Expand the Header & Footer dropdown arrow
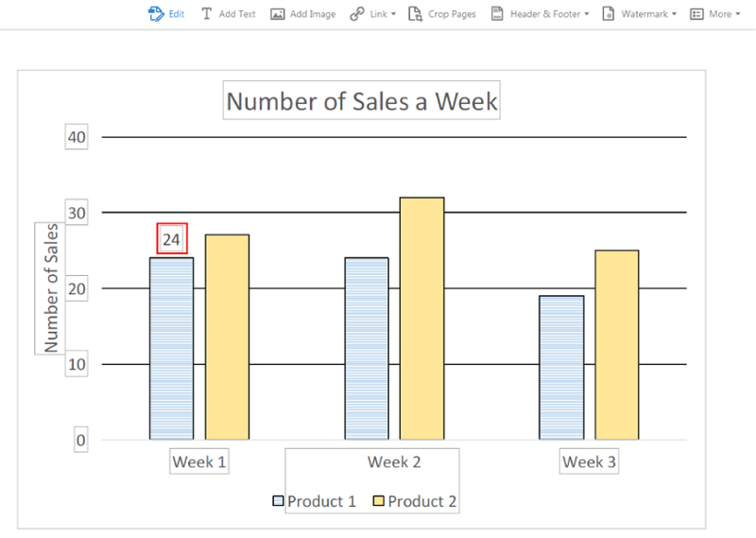 click(587, 14)
